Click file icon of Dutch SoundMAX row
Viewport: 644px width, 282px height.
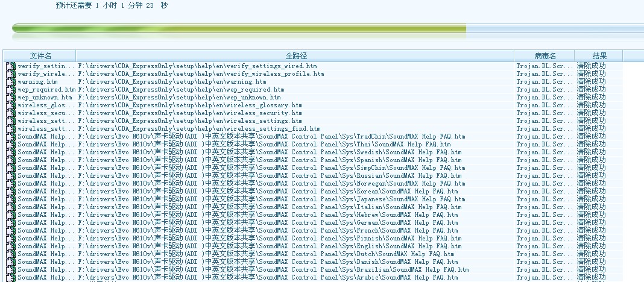(11, 254)
